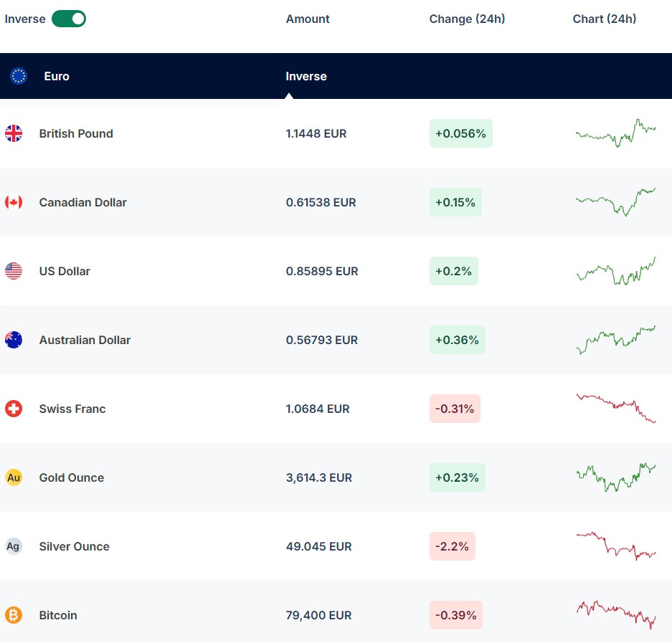Click the Swiss Franc flag icon
672x643 pixels.
[x=14, y=409]
